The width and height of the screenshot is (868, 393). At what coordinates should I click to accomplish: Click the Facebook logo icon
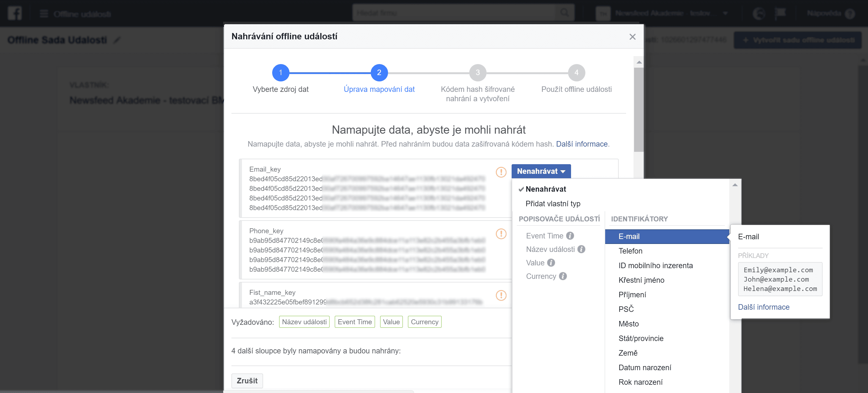[x=15, y=13]
